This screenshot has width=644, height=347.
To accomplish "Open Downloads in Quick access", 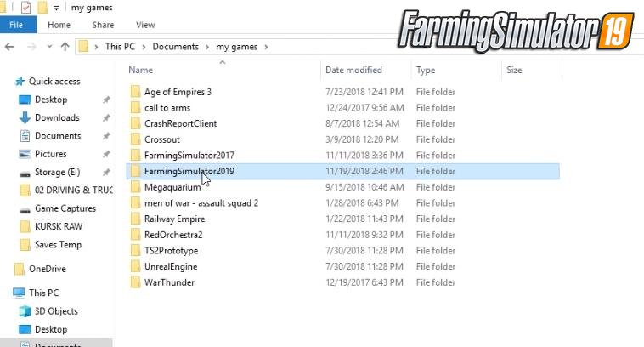I will pos(57,117).
